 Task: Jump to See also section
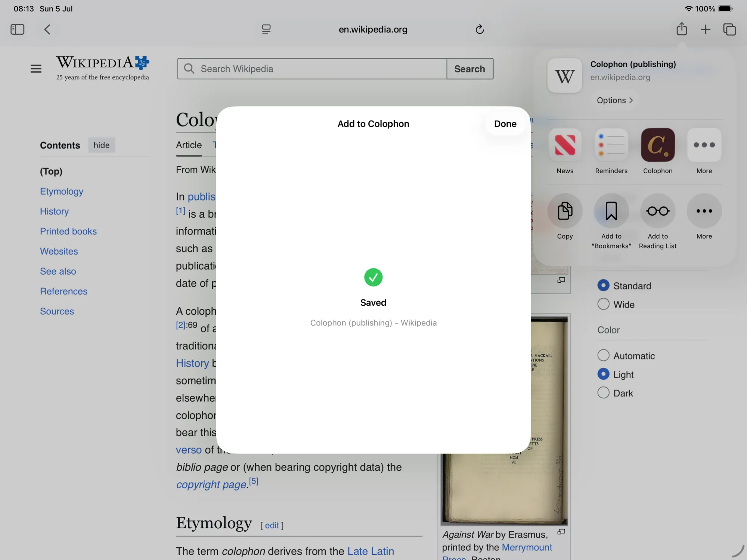click(58, 271)
